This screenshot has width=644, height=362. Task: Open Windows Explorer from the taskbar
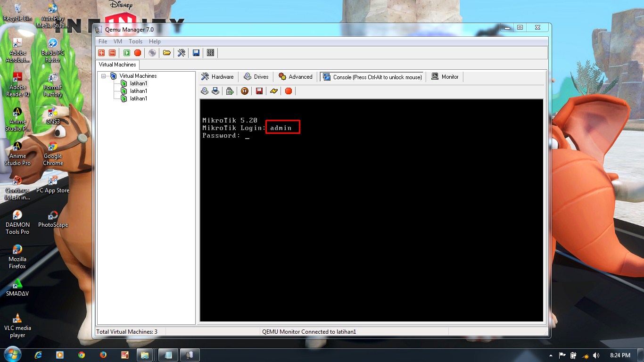click(144, 355)
